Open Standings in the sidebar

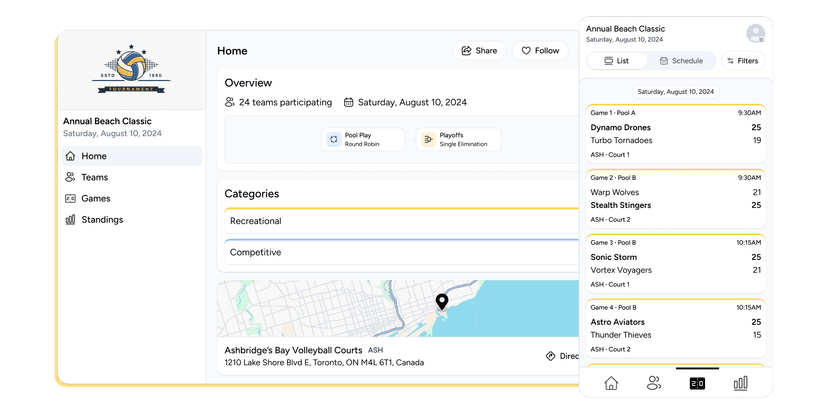pos(102,219)
